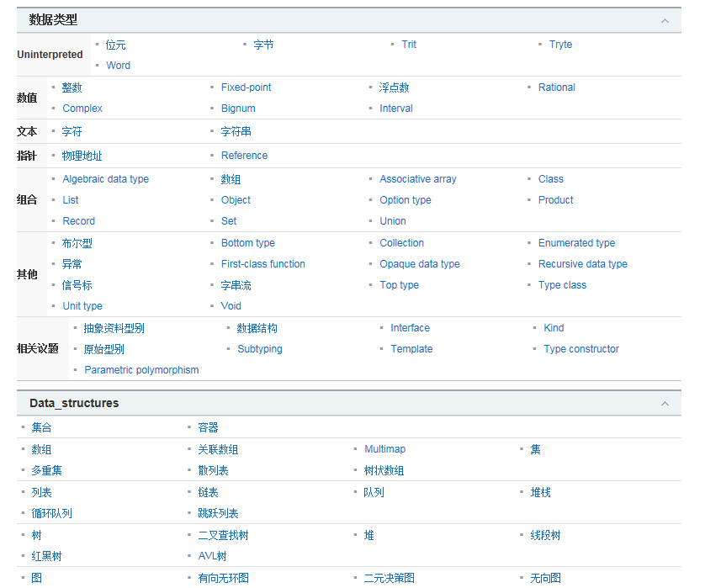Open the Word link under Uninterpreted
The width and height of the screenshot is (705, 588).
tap(119, 66)
